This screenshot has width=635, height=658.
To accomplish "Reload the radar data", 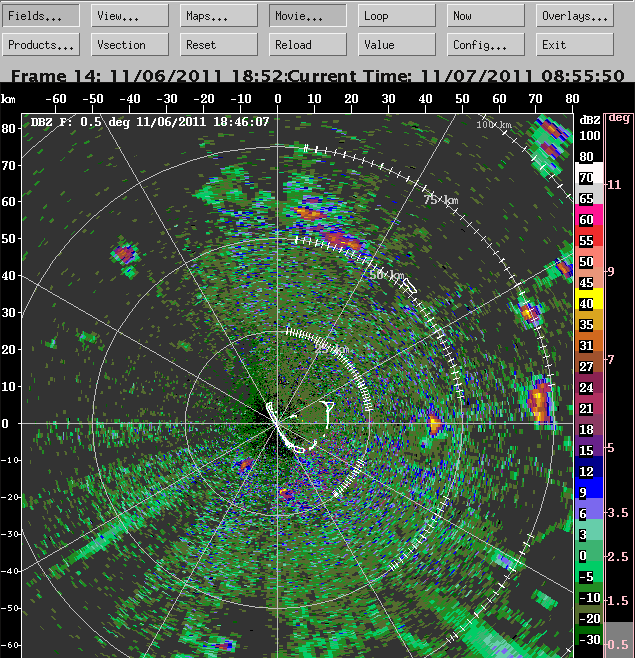I will coord(308,44).
